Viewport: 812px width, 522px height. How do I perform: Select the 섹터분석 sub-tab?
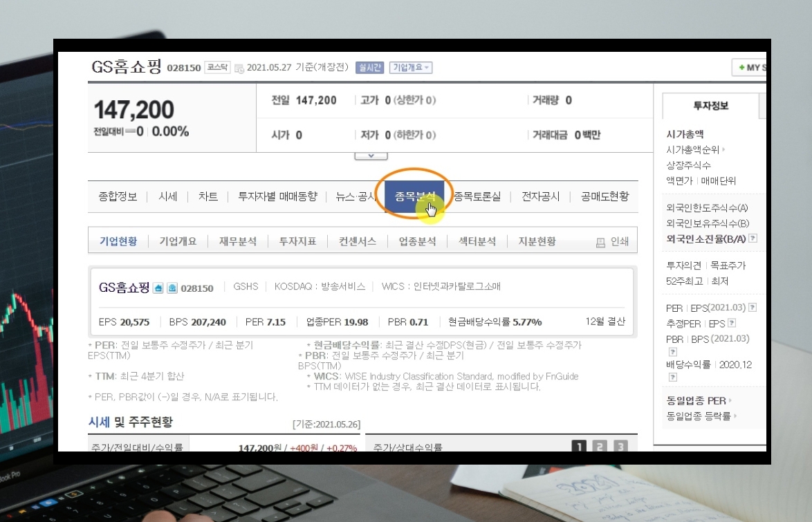click(477, 241)
